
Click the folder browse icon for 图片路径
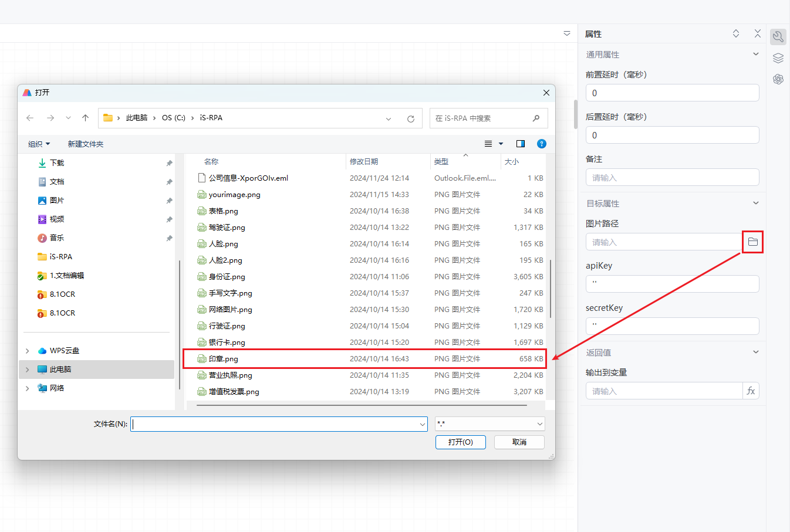(753, 242)
